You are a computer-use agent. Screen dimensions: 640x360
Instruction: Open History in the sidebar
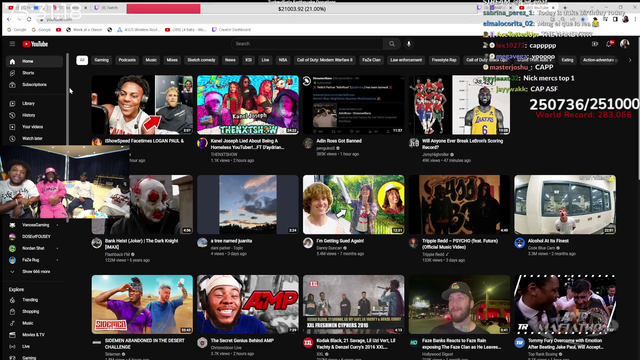tap(34, 115)
